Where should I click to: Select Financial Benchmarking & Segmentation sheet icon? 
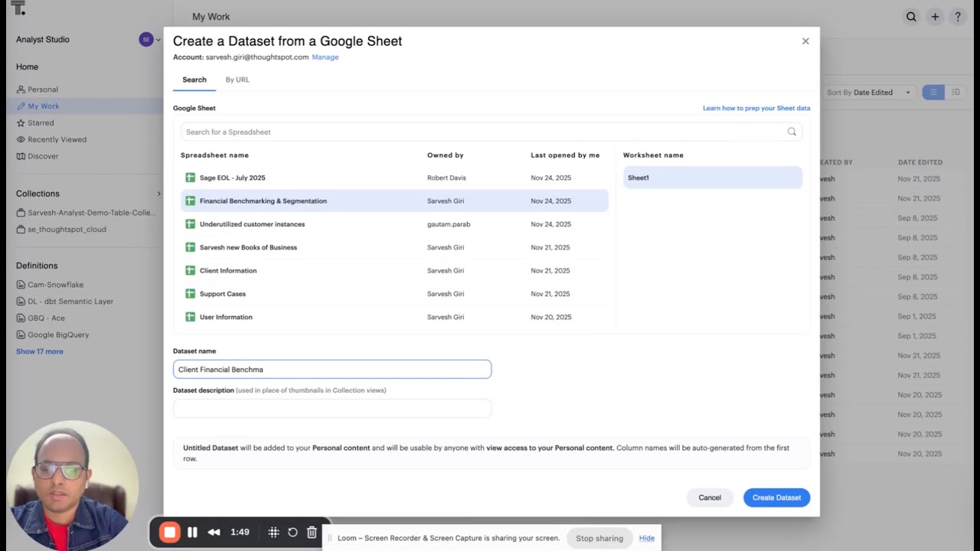click(x=191, y=201)
